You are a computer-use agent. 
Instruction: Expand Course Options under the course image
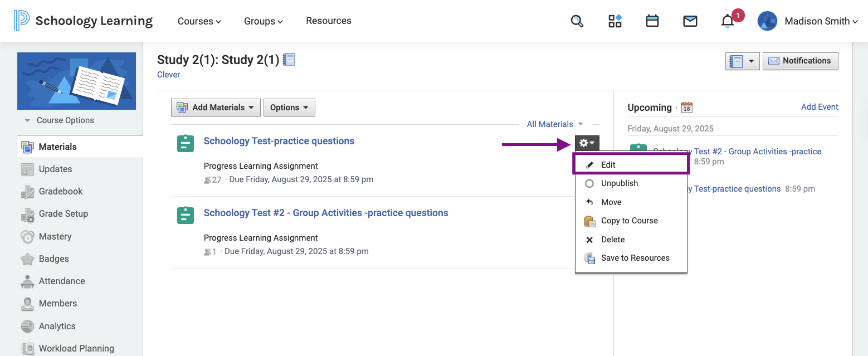(x=60, y=120)
